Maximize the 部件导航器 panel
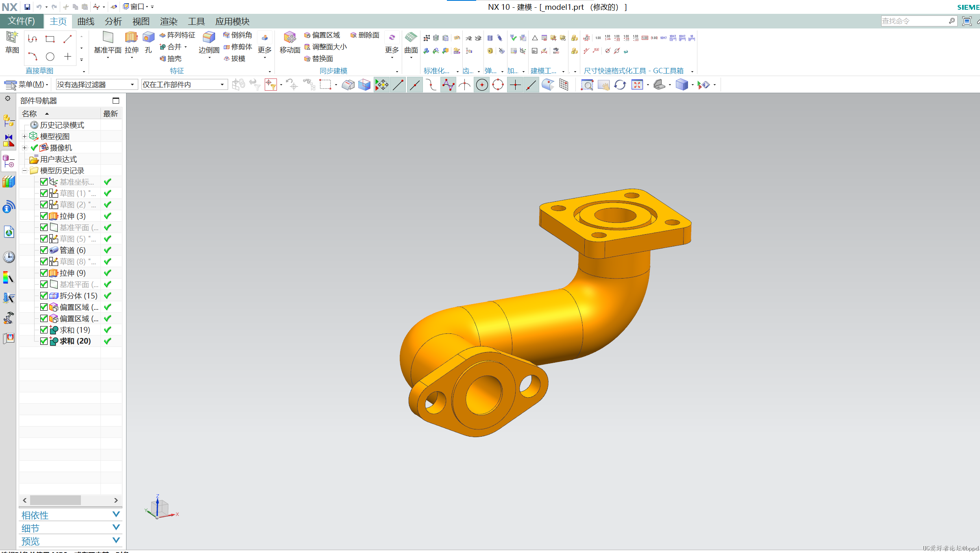980x553 pixels. coord(116,100)
